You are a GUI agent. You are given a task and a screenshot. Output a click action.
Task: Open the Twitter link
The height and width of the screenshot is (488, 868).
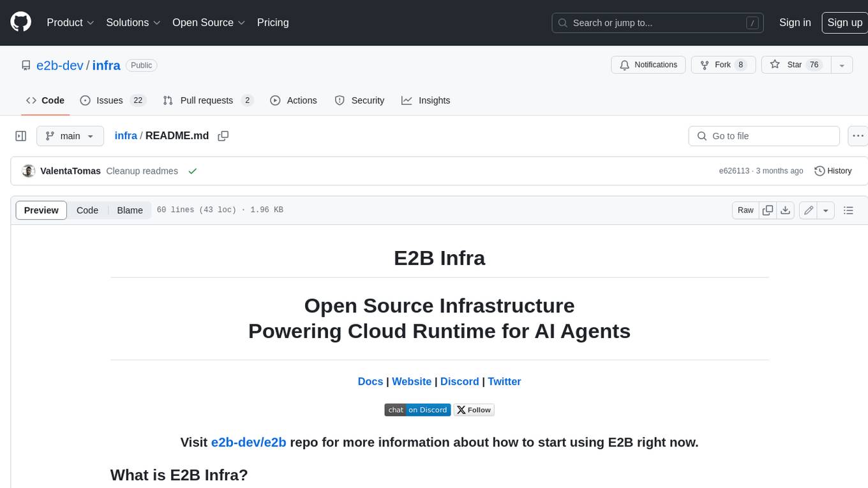coord(504,381)
